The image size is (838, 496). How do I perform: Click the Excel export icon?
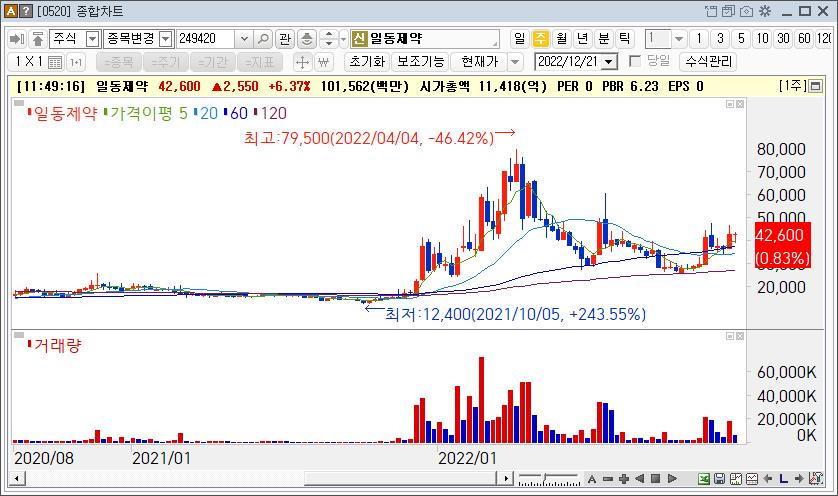704,478
